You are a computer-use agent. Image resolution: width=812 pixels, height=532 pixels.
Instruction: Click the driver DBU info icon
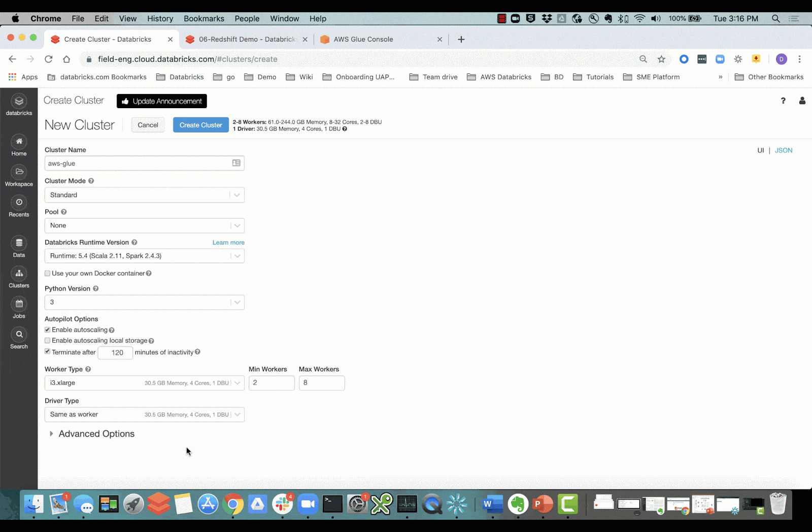pyautogui.click(x=345, y=129)
